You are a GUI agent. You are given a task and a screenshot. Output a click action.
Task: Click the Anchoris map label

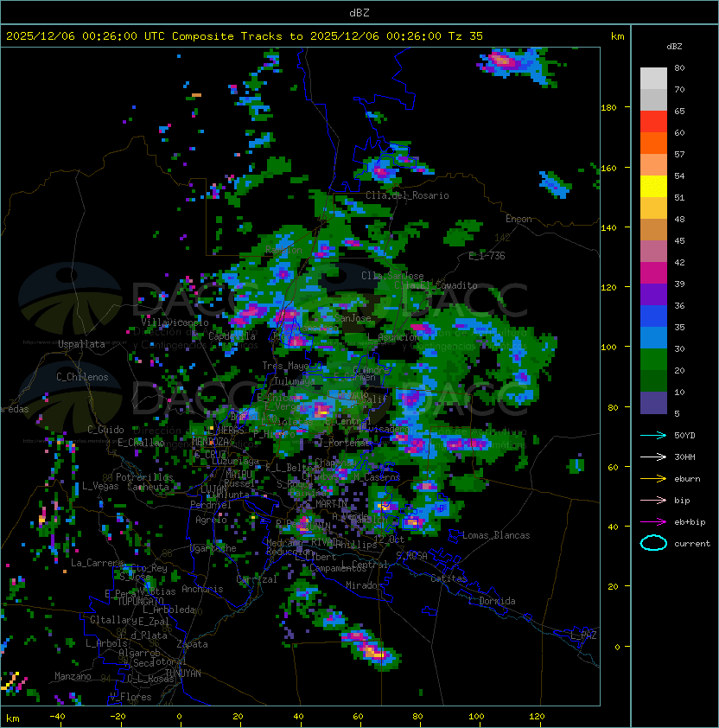point(202,589)
